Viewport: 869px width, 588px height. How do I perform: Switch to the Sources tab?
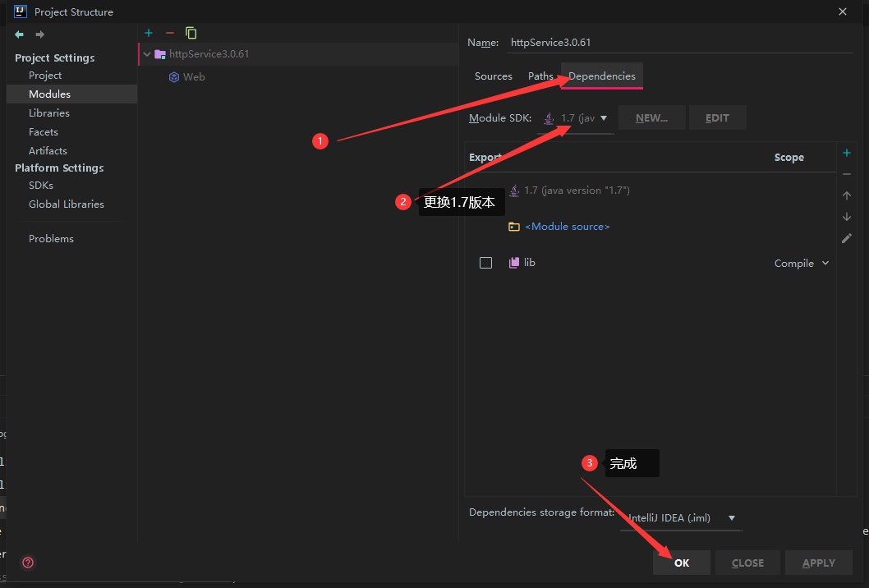493,76
